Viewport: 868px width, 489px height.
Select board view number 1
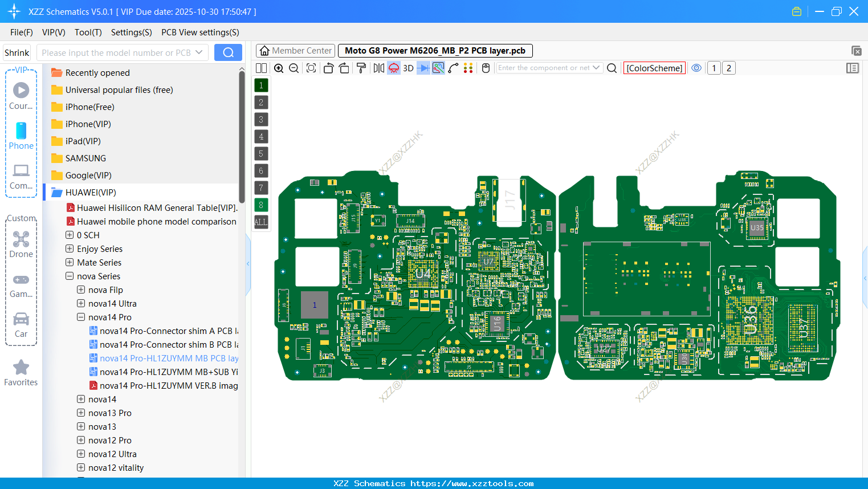714,68
